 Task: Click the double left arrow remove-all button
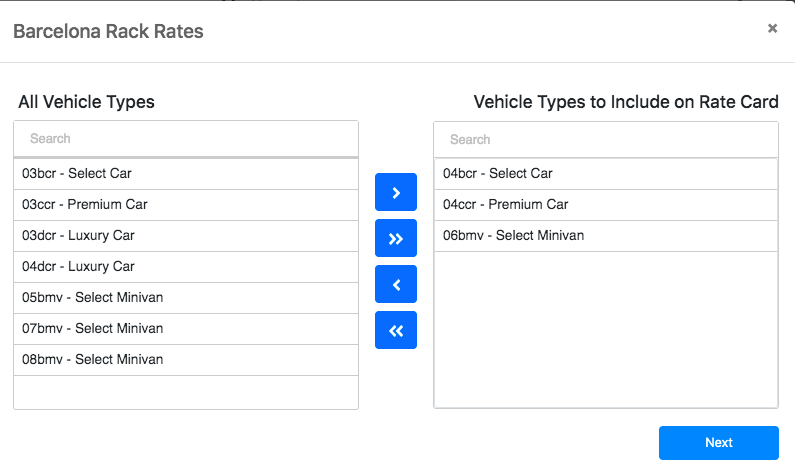point(396,331)
